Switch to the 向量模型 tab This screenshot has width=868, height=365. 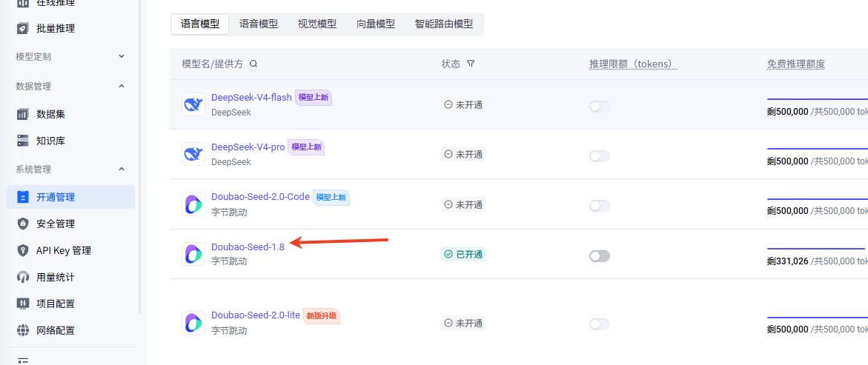(376, 24)
